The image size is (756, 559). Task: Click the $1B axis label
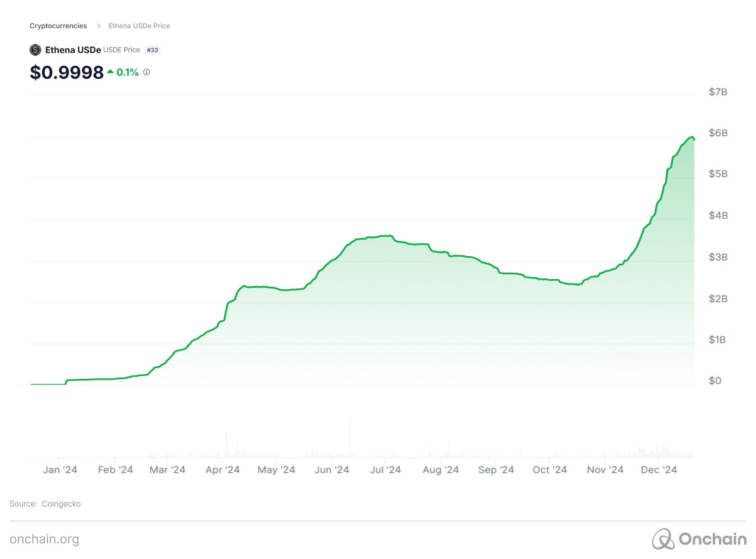click(x=717, y=340)
